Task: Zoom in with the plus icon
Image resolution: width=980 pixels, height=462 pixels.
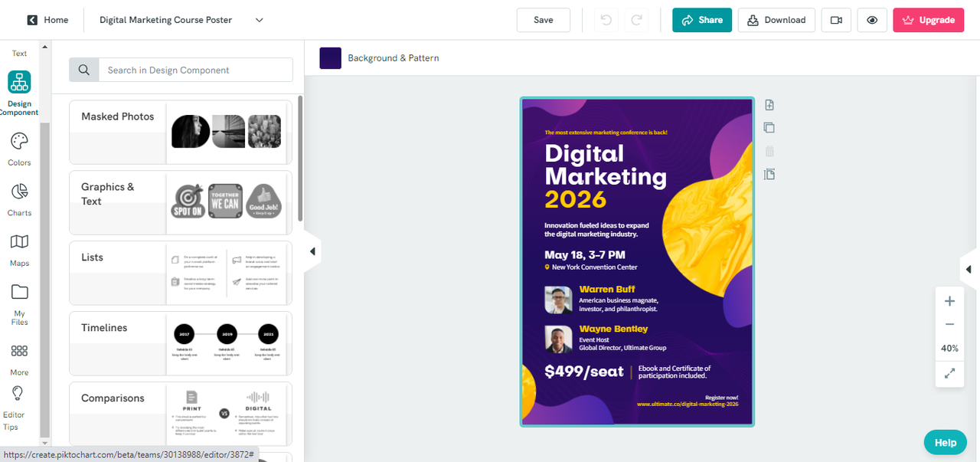Action: click(949, 301)
